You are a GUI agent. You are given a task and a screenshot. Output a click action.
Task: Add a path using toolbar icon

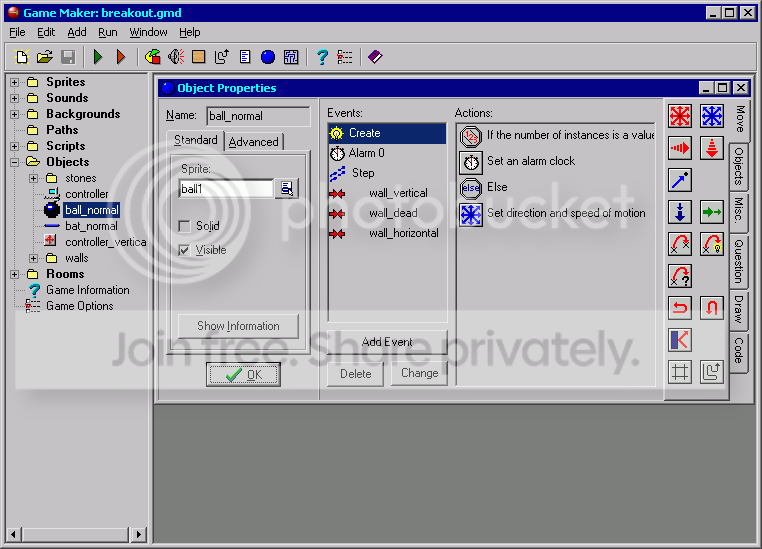(x=222, y=57)
